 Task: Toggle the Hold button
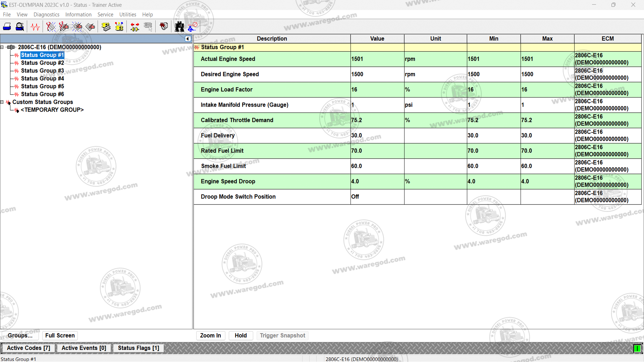240,336
